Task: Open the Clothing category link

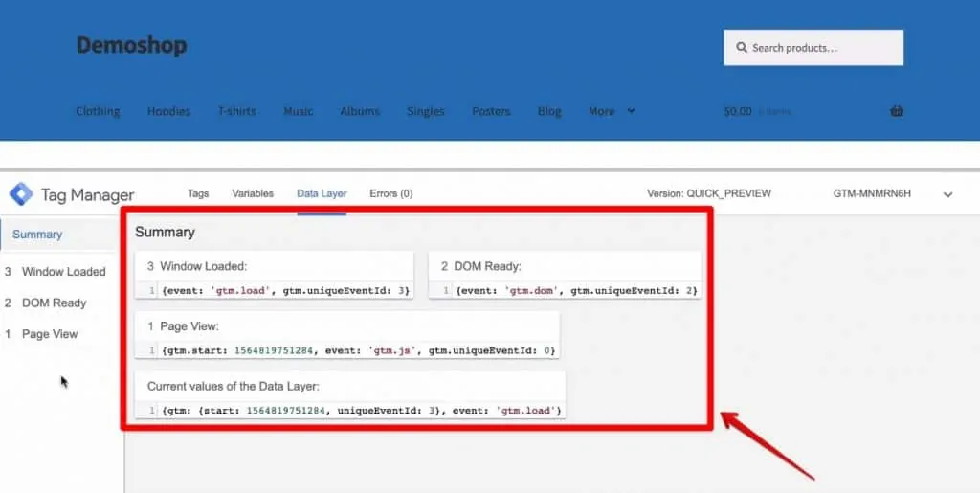Action: [x=99, y=111]
